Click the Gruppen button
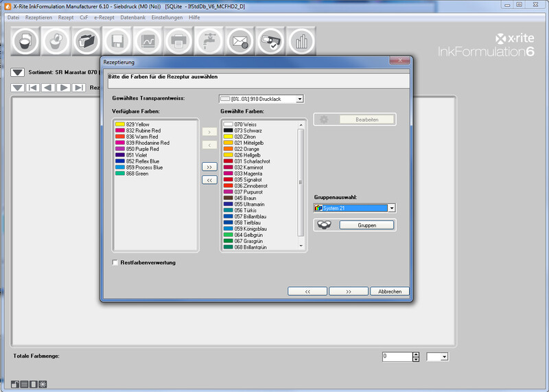The width and height of the screenshot is (549, 392). click(x=366, y=225)
